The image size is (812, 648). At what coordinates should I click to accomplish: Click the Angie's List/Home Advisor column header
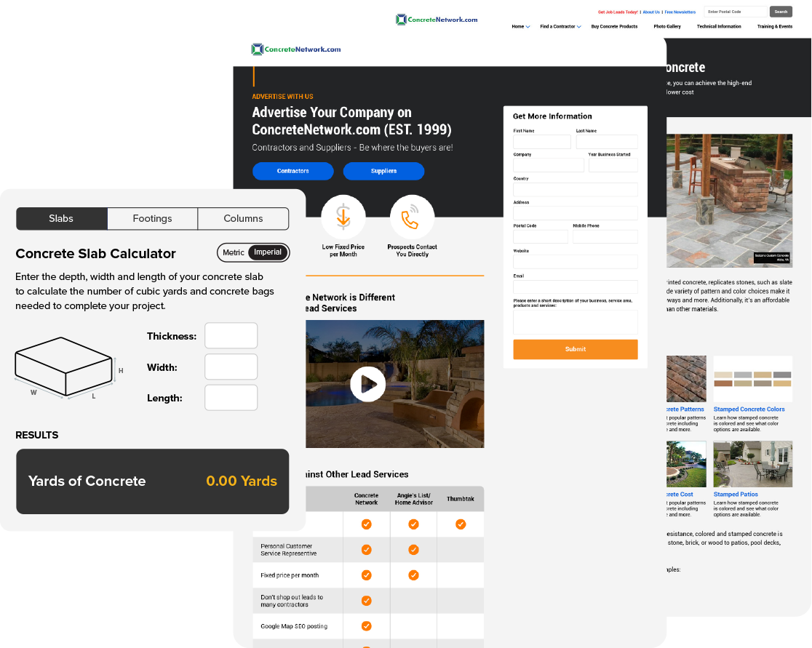pyautogui.click(x=413, y=499)
